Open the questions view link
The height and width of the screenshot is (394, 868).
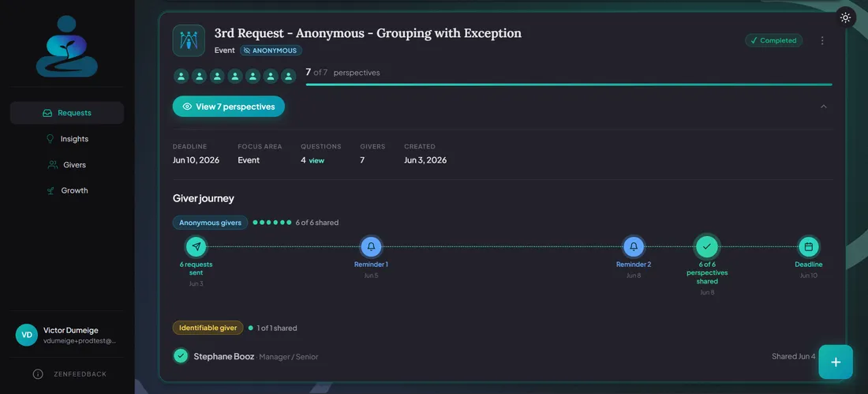pyautogui.click(x=316, y=161)
